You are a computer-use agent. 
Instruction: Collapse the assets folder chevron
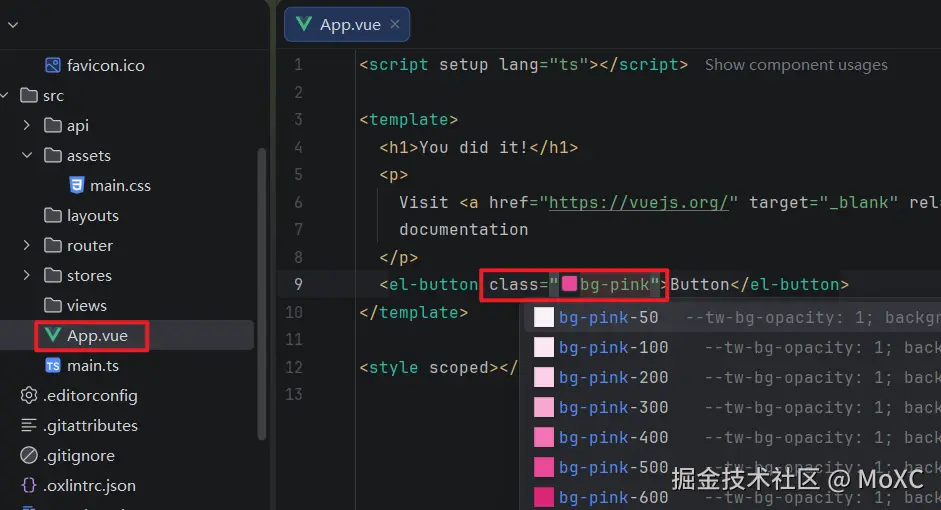(x=26, y=155)
